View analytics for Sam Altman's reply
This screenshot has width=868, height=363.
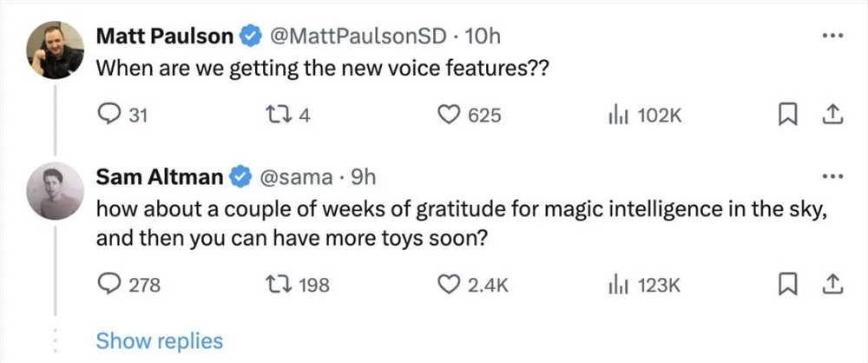[x=615, y=284]
